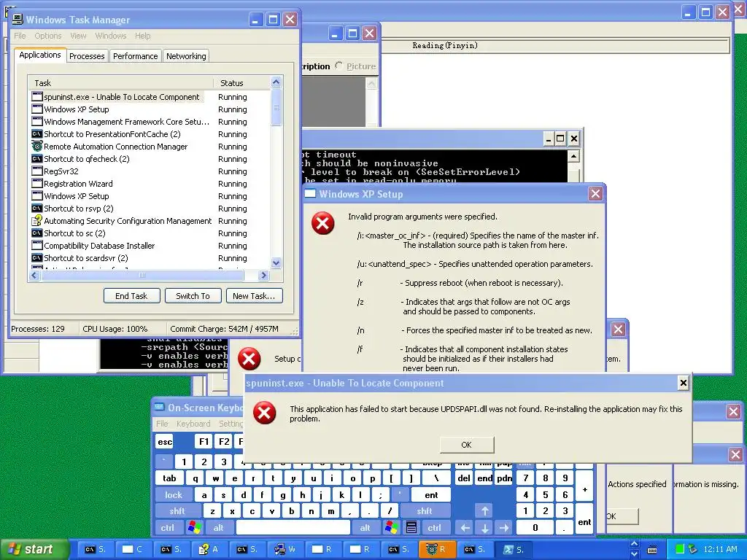Click numeric keypad 7 key on On-Screen Keyboard
The width and height of the screenshot is (747, 560).
525,478
